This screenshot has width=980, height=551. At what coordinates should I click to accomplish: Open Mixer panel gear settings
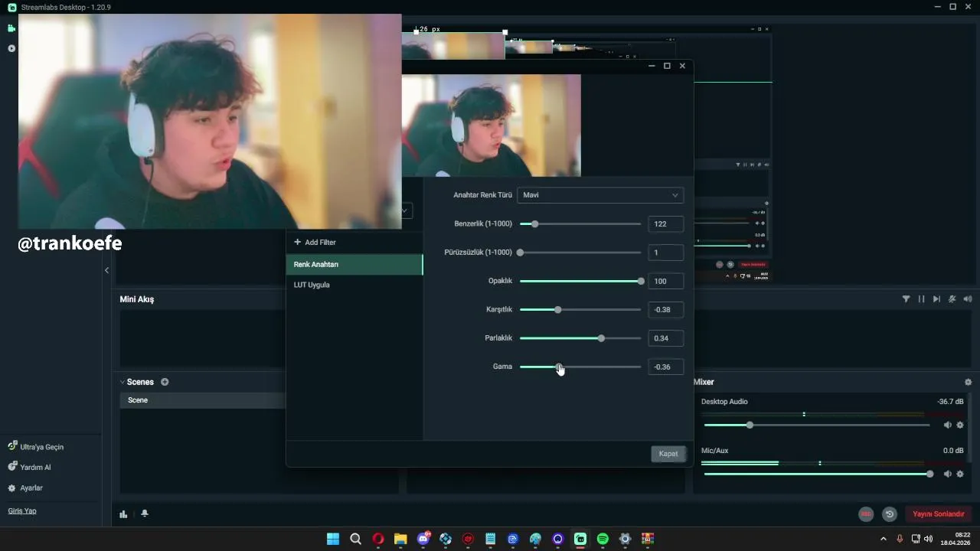[x=968, y=382]
